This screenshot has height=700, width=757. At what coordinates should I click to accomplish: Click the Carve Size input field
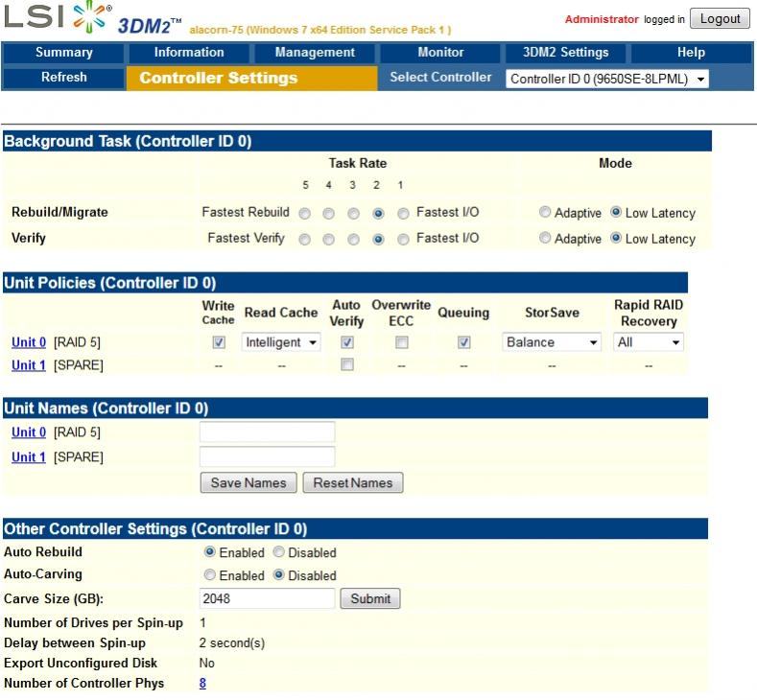267,598
